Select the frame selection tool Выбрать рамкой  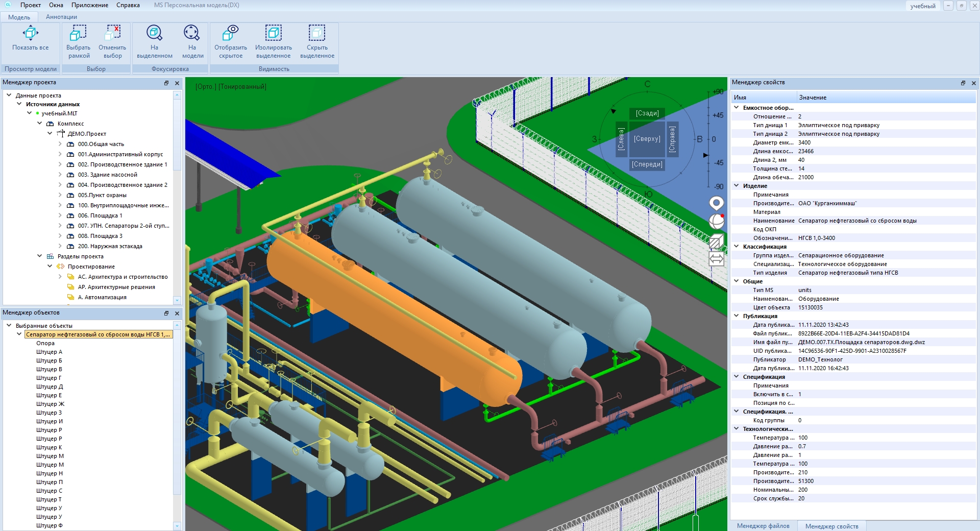point(78,34)
